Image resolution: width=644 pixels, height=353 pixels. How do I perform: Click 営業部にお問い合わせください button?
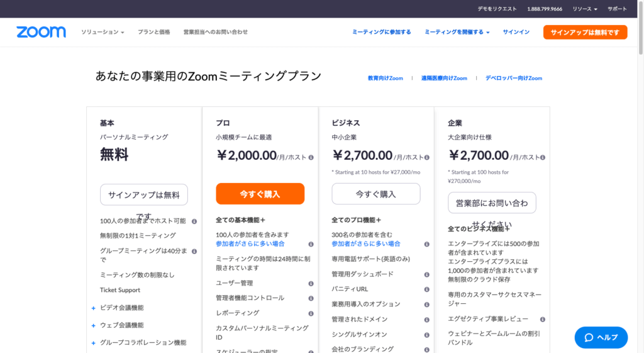tap(492, 203)
